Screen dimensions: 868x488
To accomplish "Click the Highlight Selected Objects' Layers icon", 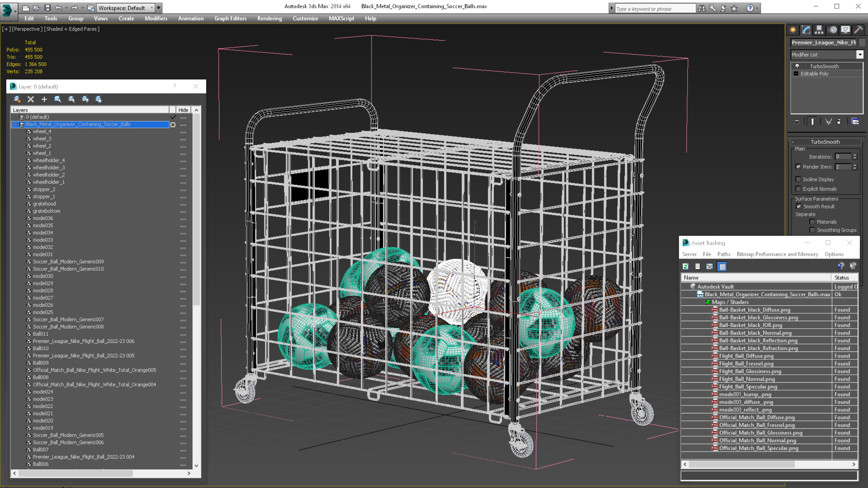I will [x=71, y=99].
